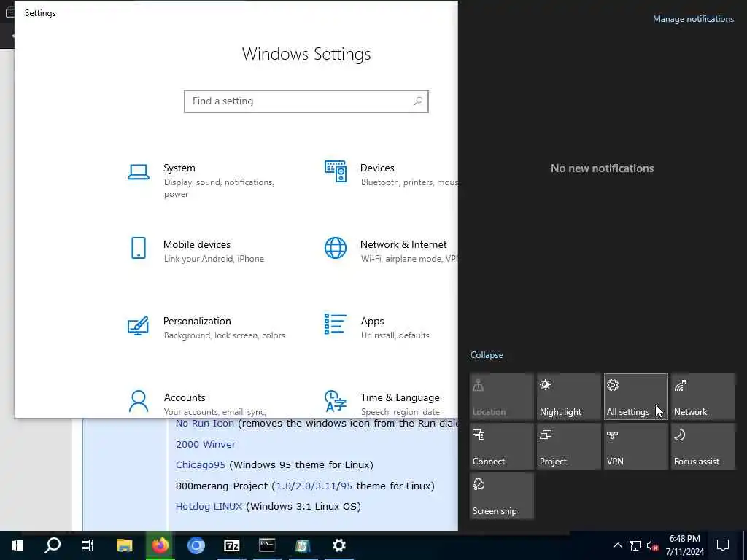Screen dimensions: 747x560
Task: Switch to Firefox in the taskbar
Action: tap(160, 545)
